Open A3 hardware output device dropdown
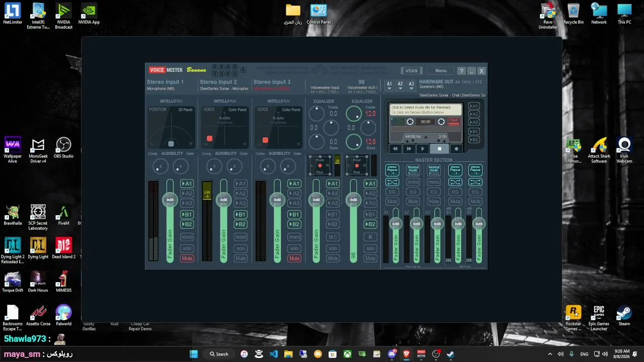The image size is (644, 362). [x=411, y=85]
